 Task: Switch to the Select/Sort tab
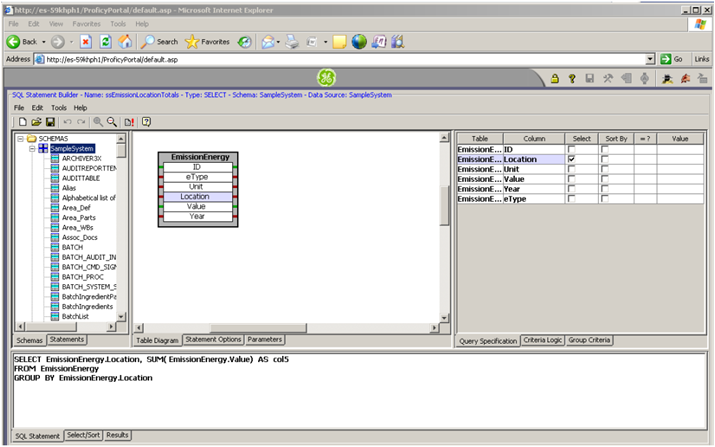(83, 435)
